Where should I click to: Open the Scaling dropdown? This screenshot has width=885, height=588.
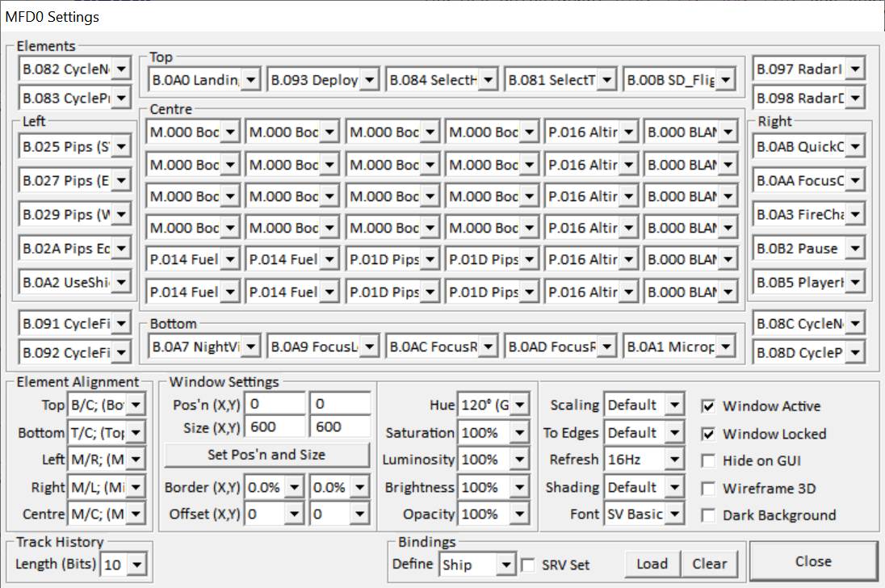click(644, 405)
